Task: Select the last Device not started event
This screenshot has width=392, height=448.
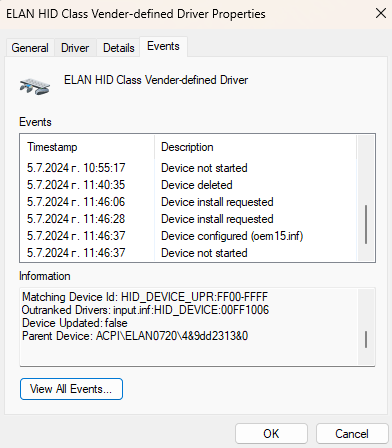Action: (188, 253)
